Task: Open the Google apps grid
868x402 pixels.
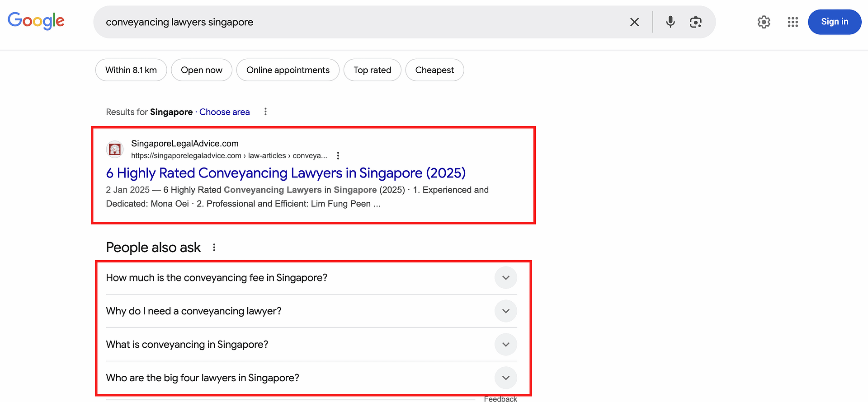Action: coord(793,22)
